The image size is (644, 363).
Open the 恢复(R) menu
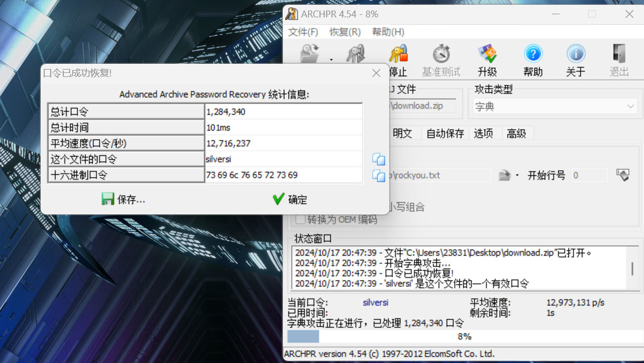345,32
